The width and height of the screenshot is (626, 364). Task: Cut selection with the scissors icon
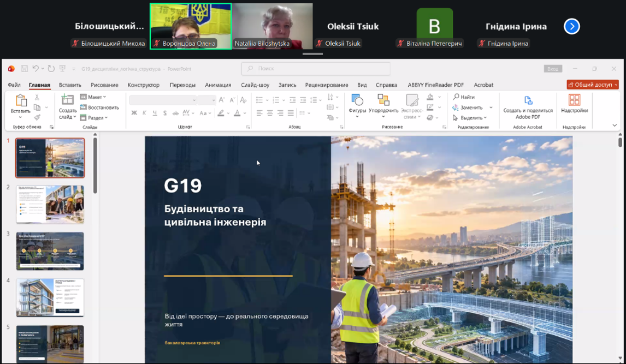click(x=37, y=97)
